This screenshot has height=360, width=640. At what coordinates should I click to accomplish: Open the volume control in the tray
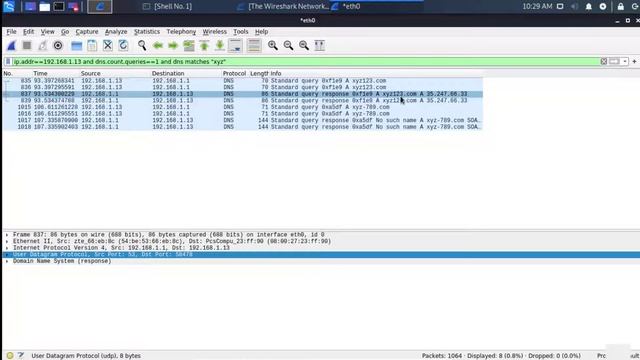click(x=574, y=7)
